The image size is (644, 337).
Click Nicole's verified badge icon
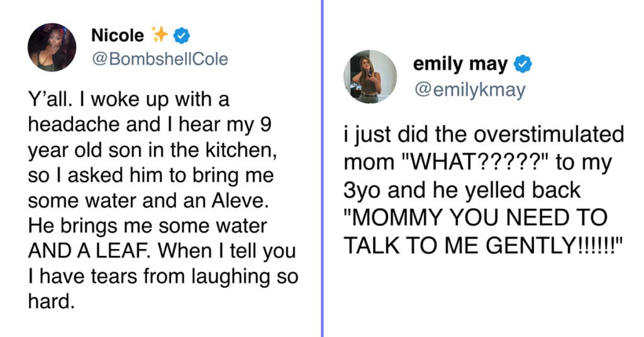coord(182,36)
